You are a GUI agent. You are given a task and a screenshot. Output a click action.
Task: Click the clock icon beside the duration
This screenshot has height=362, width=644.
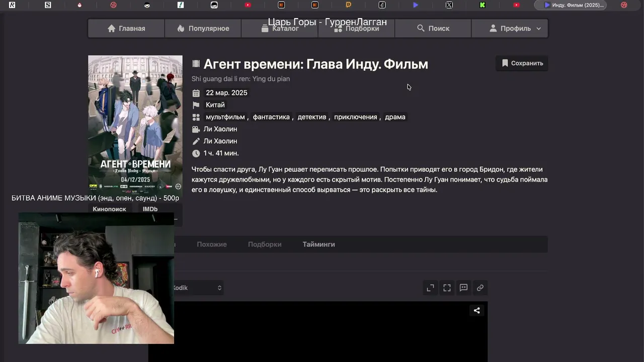click(196, 153)
